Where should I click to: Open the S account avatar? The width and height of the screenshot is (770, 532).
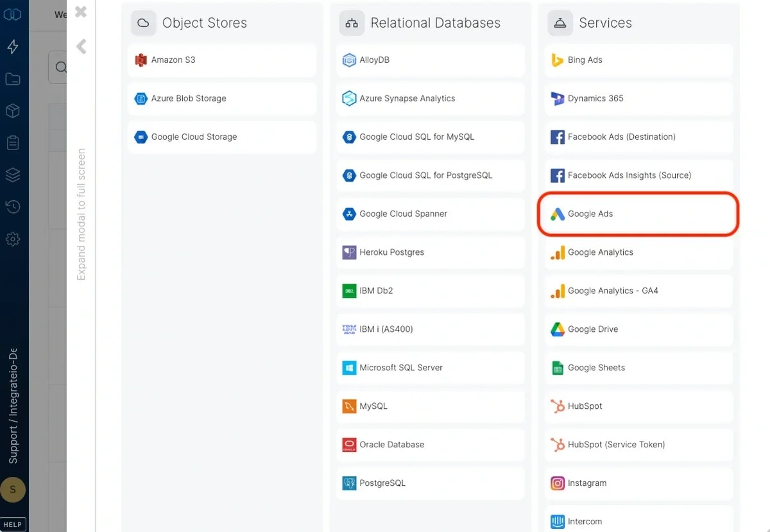click(13, 490)
